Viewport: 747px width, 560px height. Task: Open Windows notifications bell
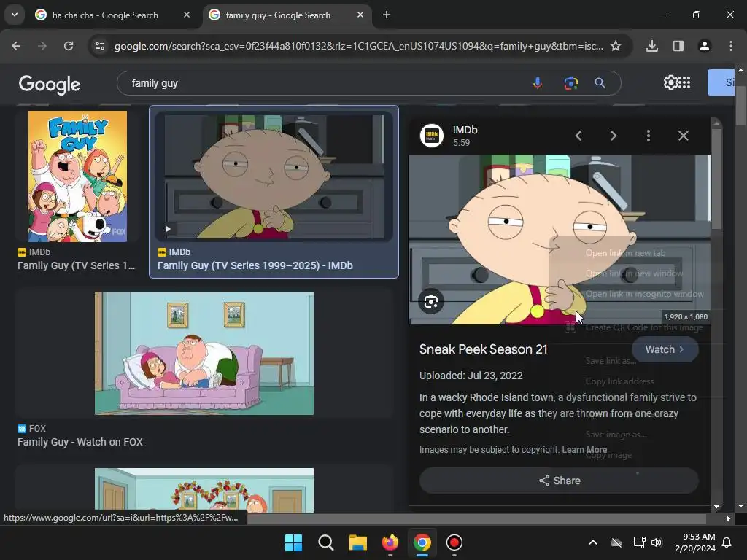tap(727, 542)
